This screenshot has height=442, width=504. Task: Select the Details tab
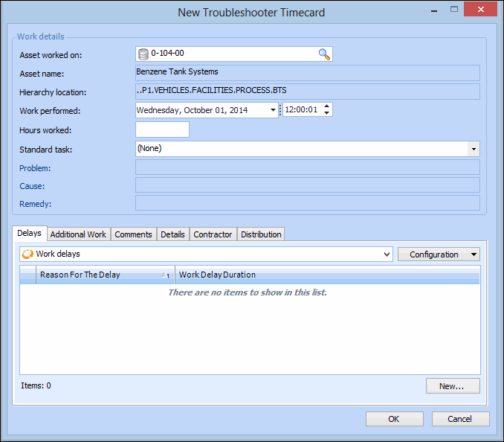coord(172,234)
